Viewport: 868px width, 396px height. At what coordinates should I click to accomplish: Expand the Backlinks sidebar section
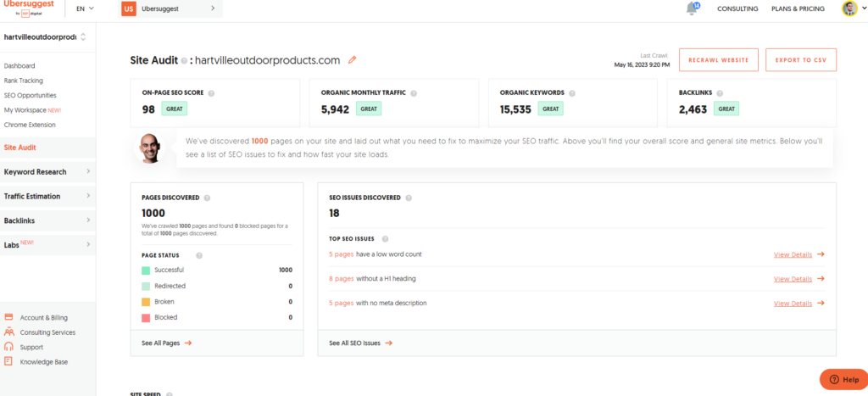47,220
